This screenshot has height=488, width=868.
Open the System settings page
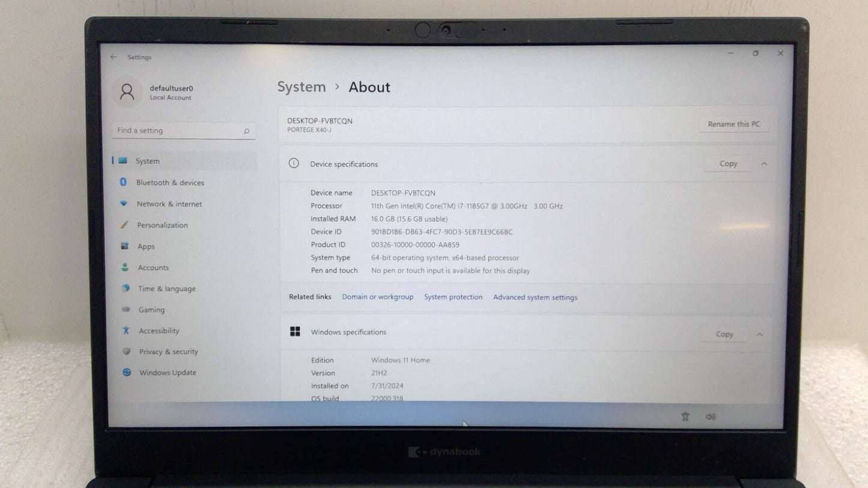point(184,161)
